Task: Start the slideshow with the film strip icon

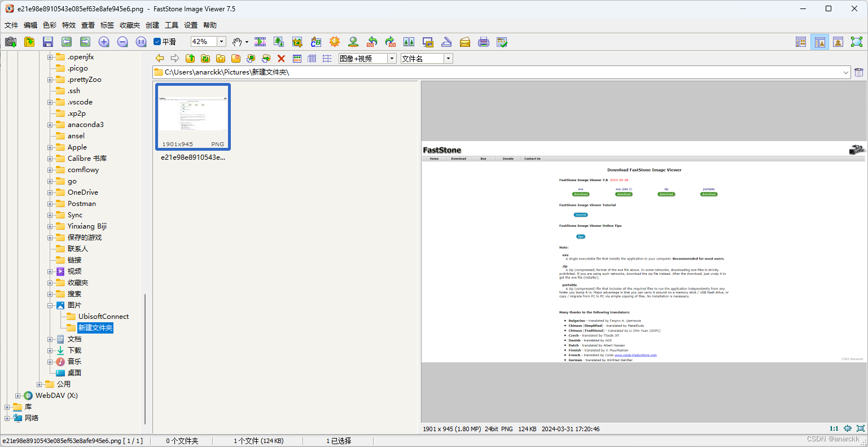Action: (x=260, y=42)
